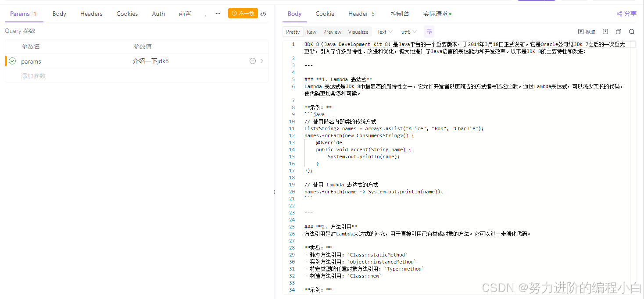
Task: Open the Headers request tab
Action: [x=91, y=14]
